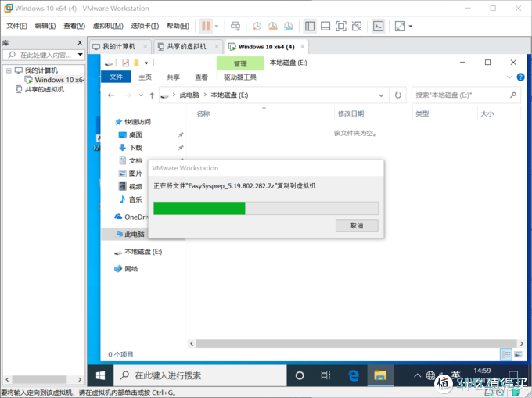The image size is (532, 398).
Task: Open the 查看 ribbon tab
Action: click(x=201, y=77)
